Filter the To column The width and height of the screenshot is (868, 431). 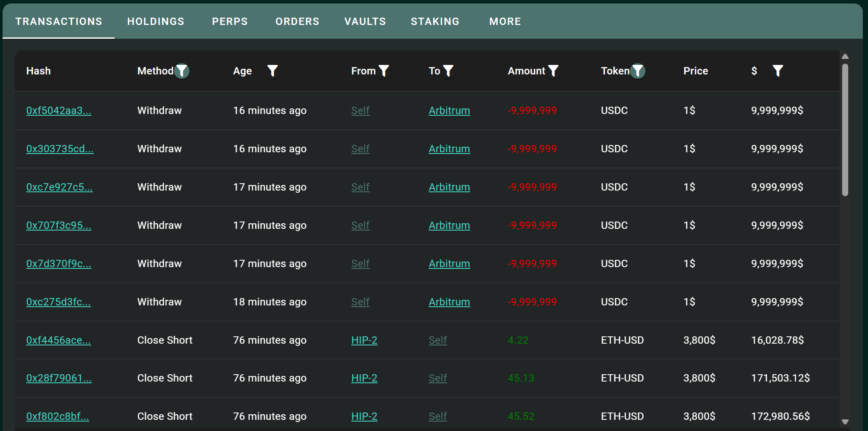coord(449,71)
